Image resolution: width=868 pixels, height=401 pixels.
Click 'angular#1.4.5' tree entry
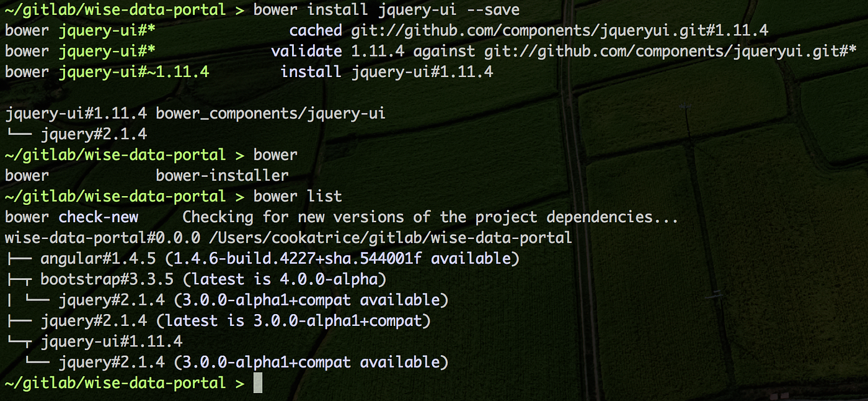[x=99, y=258]
